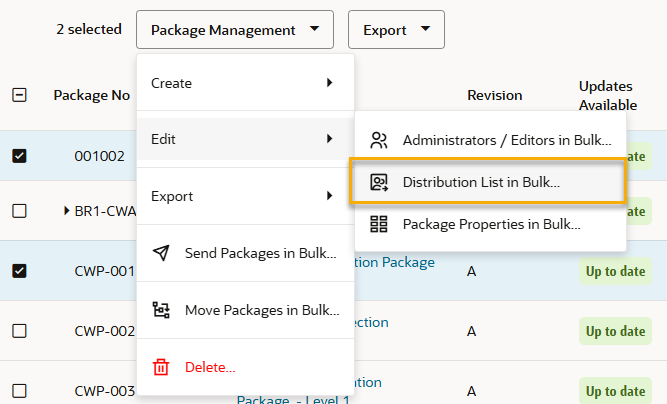Open the Create submenu

point(245,83)
